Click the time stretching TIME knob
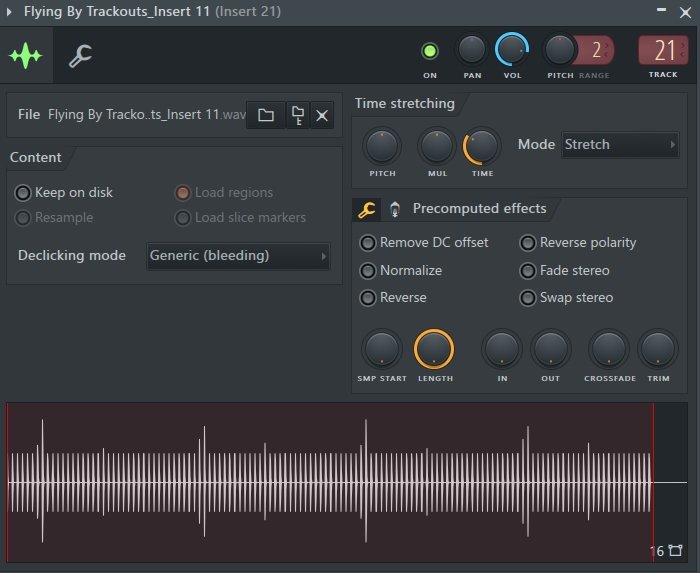 point(482,147)
